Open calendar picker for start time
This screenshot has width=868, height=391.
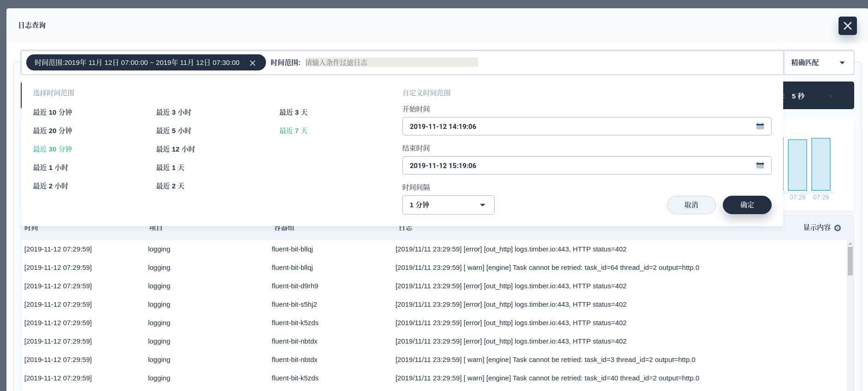point(760,126)
